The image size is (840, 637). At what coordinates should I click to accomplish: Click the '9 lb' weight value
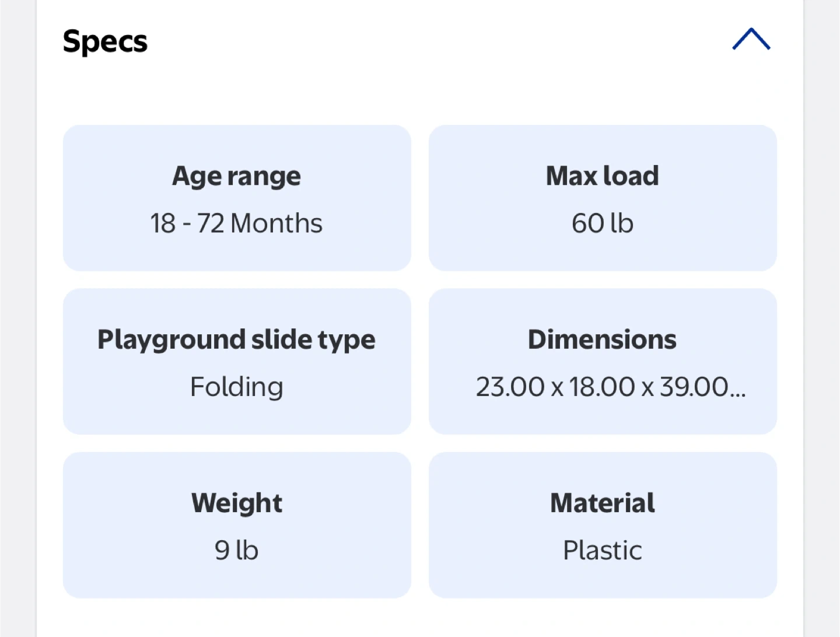click(x=236, y=550)
